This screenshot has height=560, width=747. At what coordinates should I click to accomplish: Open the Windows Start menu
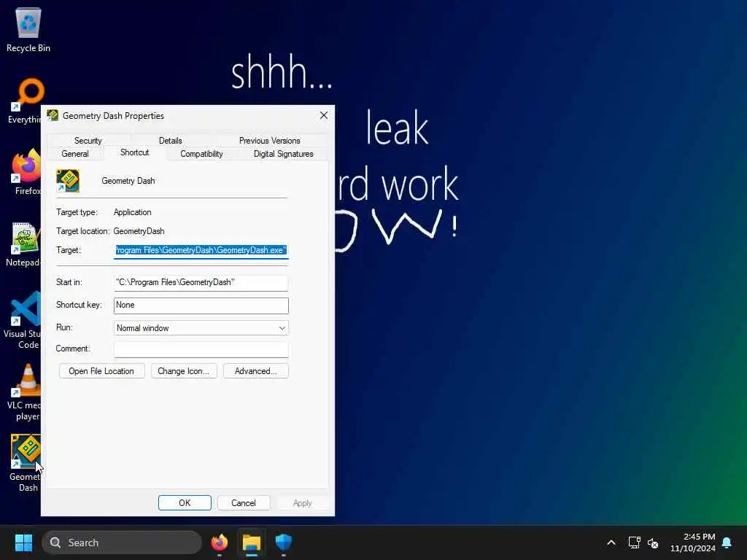click(23, 542)
